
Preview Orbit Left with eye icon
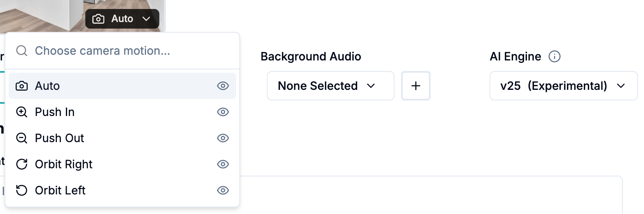pyautogui.click(x=223, y=190)
